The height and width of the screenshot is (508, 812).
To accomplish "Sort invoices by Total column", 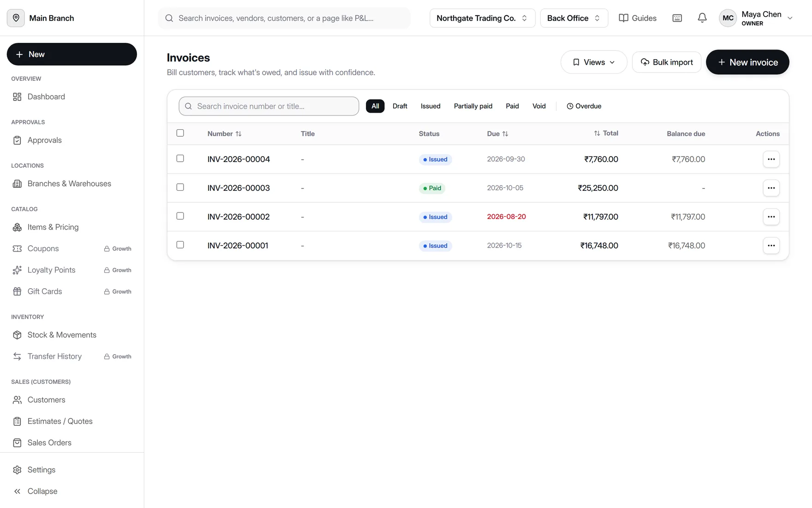I will click(x=606, y=133).
